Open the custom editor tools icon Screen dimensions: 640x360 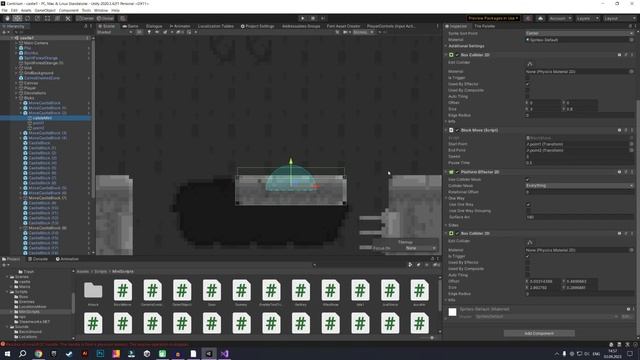point(68,18)
